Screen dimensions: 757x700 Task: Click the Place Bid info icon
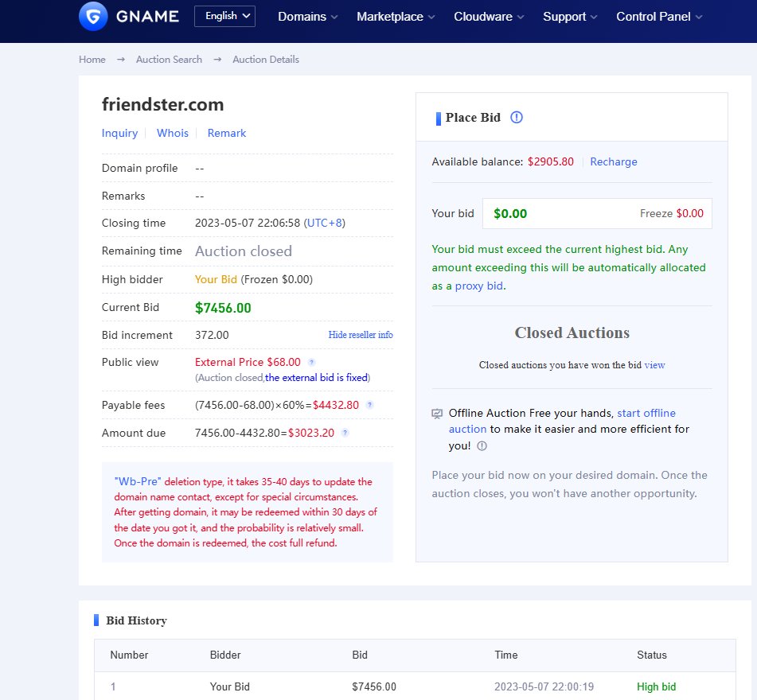pos(517,118)
